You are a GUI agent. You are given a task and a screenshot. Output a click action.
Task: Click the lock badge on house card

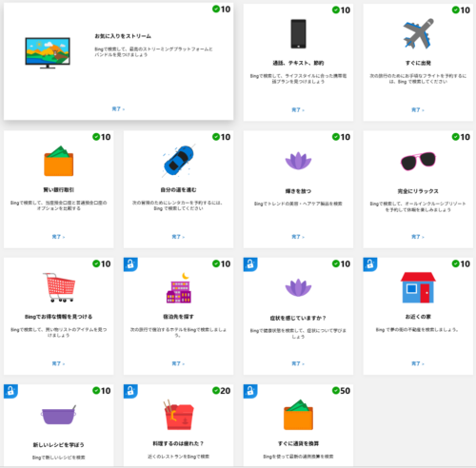pos(370,264)
